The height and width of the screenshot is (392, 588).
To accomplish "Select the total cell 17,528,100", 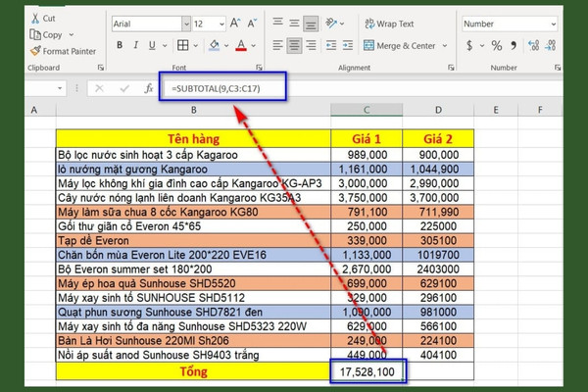I will point(367,371).
